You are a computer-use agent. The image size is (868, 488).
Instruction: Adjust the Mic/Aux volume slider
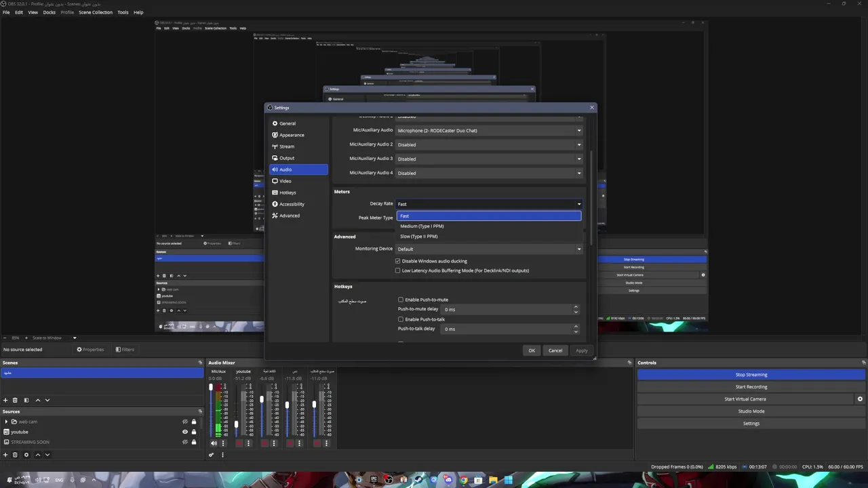pyautogui.click(x=211, y=387)
